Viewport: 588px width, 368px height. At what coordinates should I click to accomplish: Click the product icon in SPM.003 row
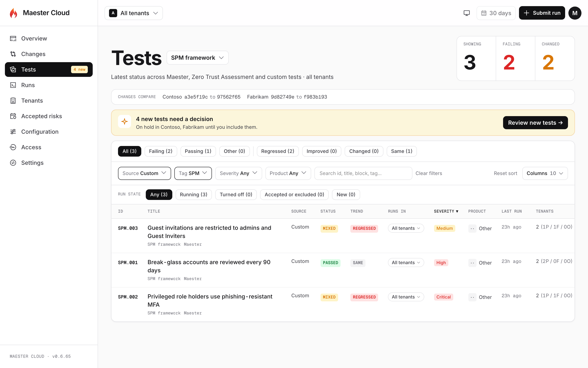click(x=472, y=229)
